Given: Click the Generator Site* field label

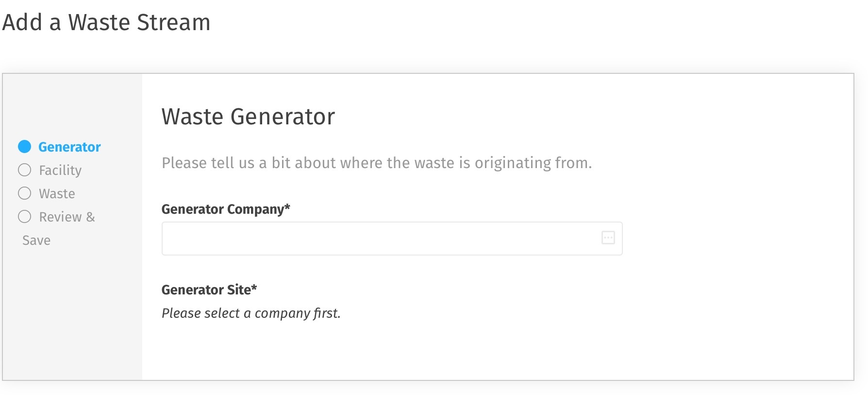Looking at the screenshot, I should pyautogui.click(x=209, y=290).
